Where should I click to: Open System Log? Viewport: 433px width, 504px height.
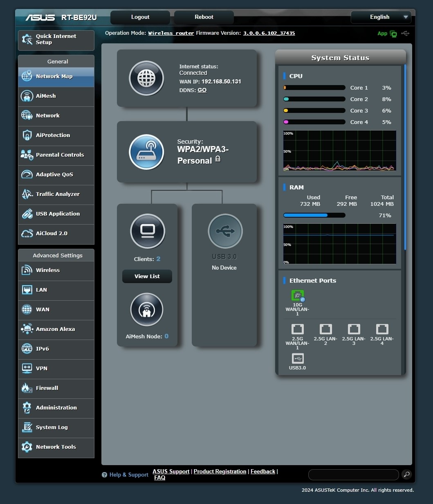[x=56, y=428]
